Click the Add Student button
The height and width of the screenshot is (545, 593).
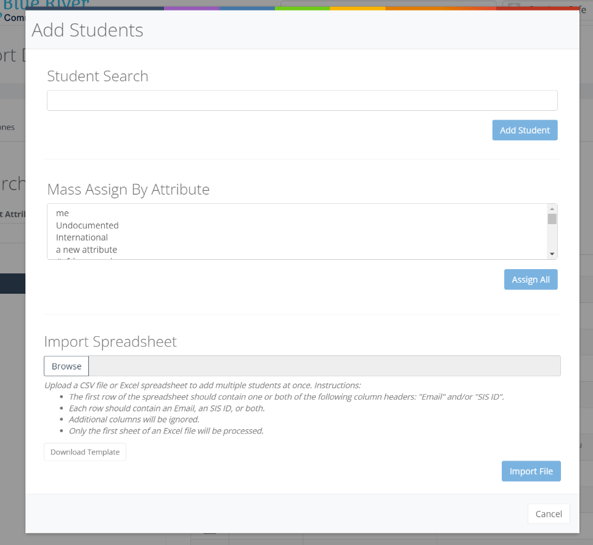tap(525, 130)
